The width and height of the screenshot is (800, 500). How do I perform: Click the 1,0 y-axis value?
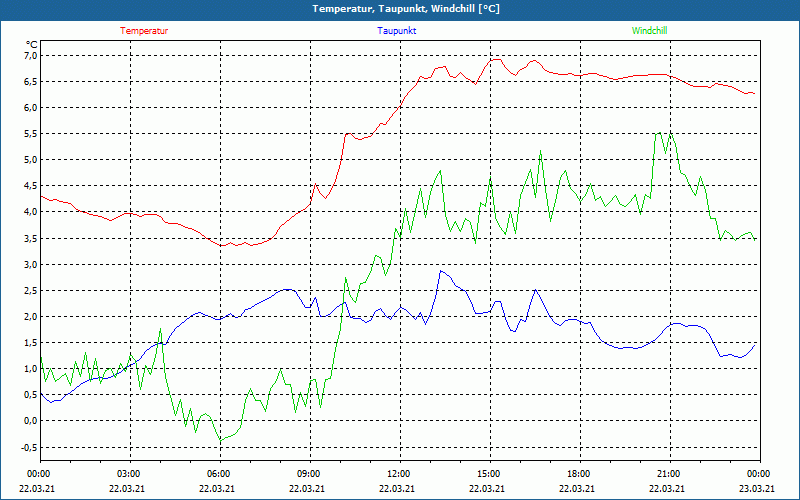coord(31,369)
